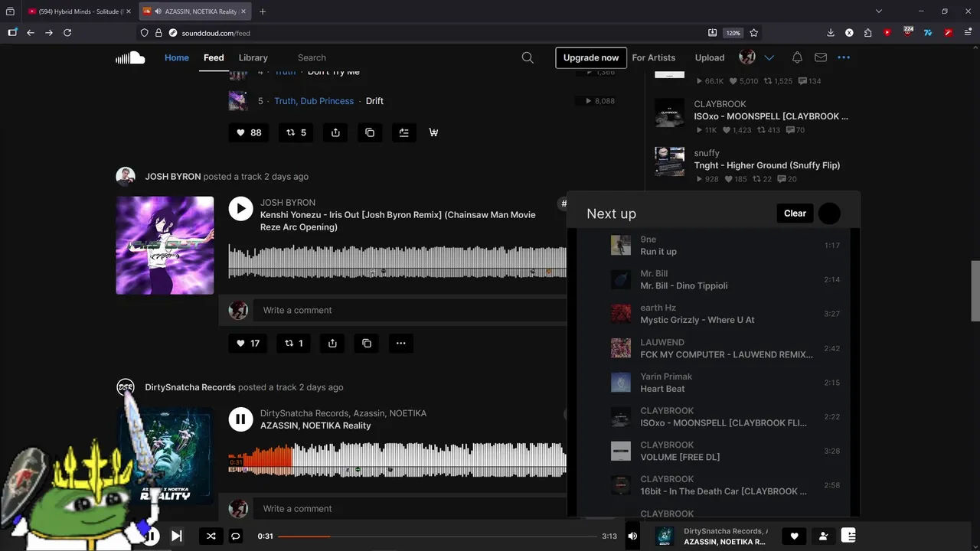Open the three-dots settings menu in header

tap(844, 57)
